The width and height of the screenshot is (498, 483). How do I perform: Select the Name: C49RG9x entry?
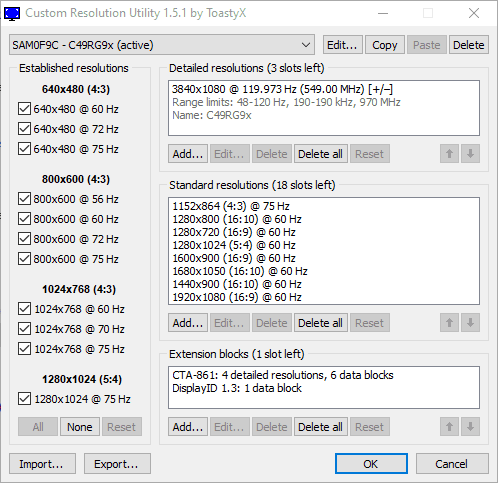324,115
